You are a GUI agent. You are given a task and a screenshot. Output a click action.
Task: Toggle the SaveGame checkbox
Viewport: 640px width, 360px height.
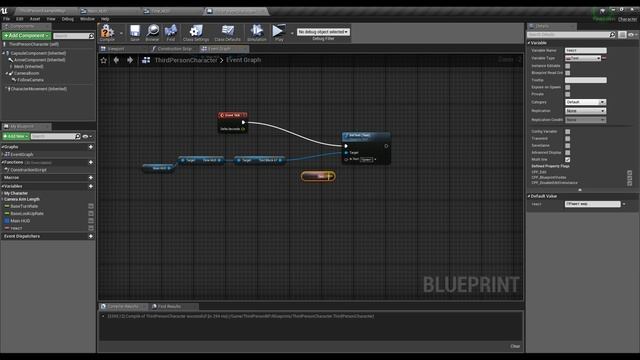point(567,145)
